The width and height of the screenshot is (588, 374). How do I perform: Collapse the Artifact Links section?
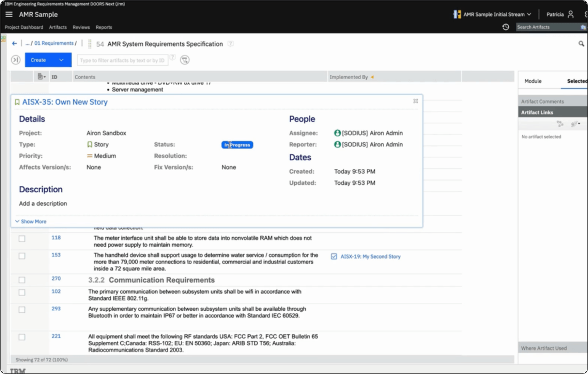coord(553,112)
